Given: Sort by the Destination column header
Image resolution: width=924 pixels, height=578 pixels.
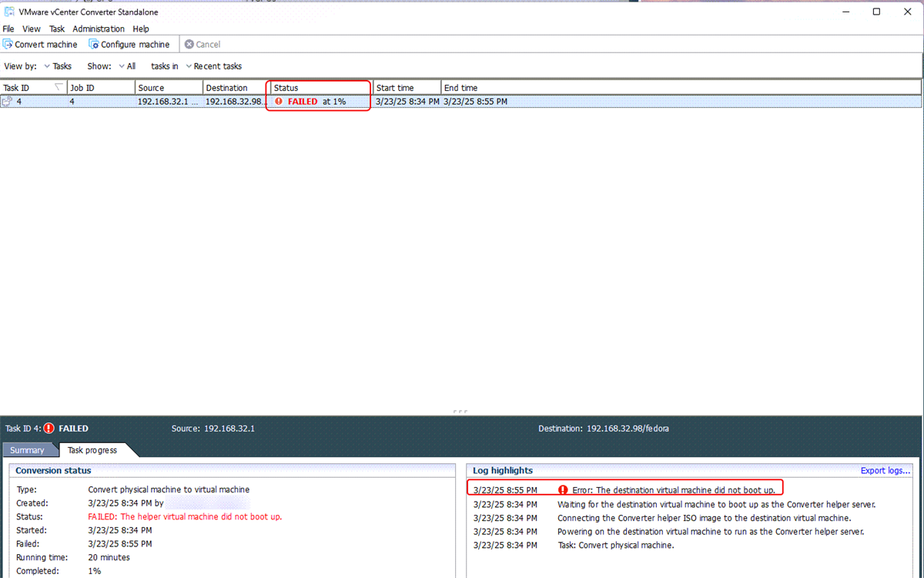Looking at the screenshot, I should coord(236,88).
